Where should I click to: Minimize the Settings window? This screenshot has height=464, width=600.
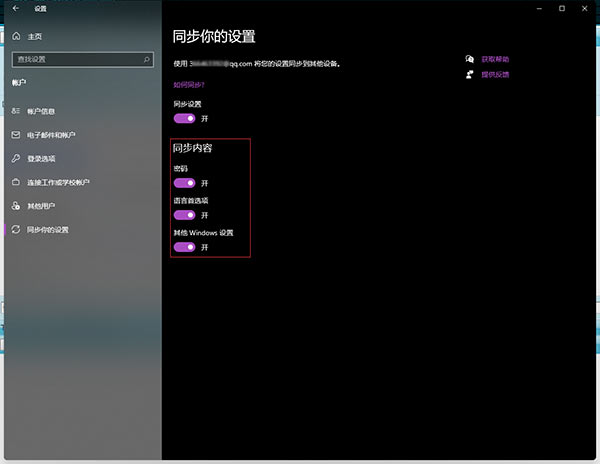[x=539, y=8]
